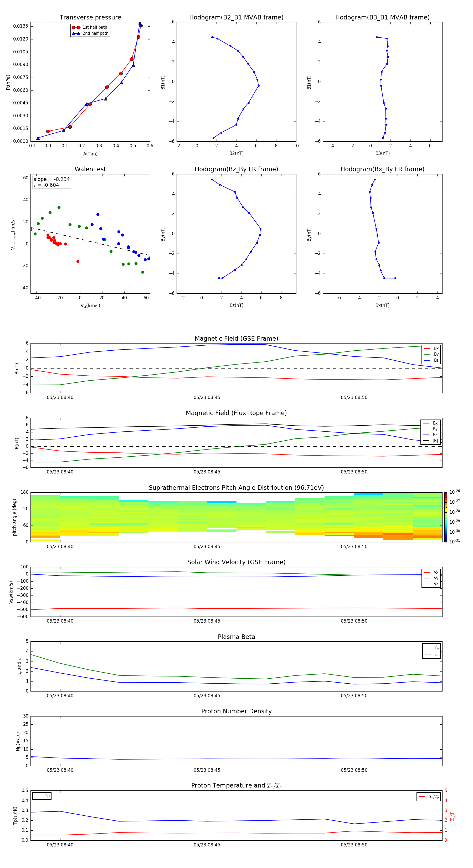Click the 'Hodogram(B2_B1 MVAB frame)' title
The width and height of the screenshot is (473, 868).
236,17
